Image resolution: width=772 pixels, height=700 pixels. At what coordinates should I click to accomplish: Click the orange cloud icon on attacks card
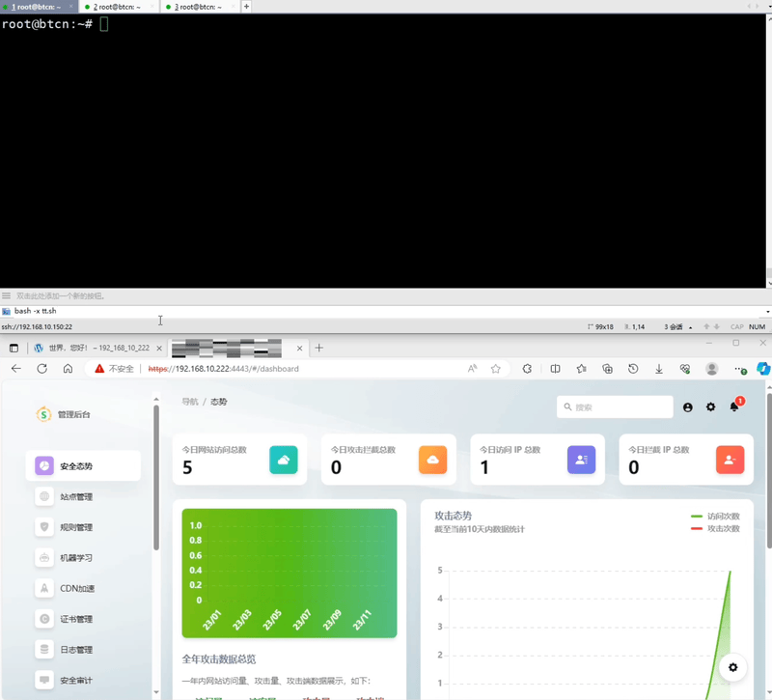point(432,460)
